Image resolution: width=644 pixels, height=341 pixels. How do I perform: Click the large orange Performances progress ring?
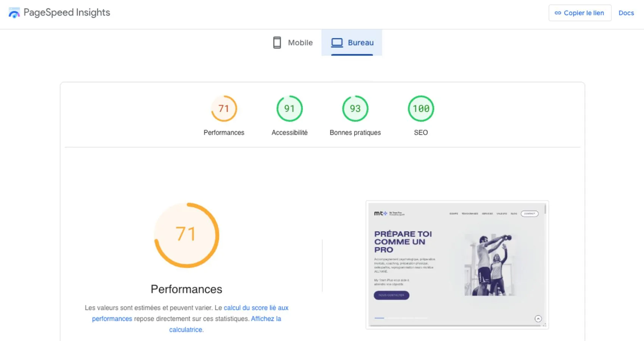pos(186,235)
